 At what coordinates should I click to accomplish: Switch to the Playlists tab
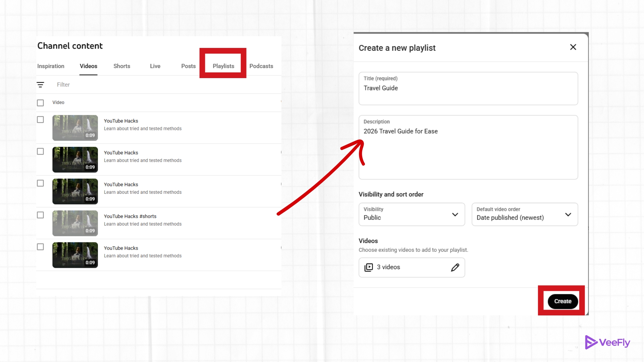[x=223, y=66]
